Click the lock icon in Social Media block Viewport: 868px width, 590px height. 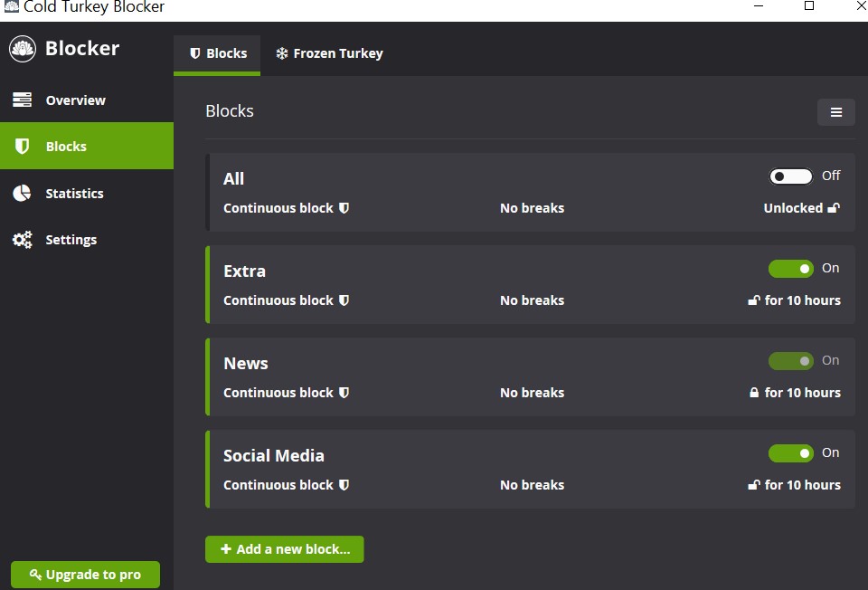pos(754,485)
